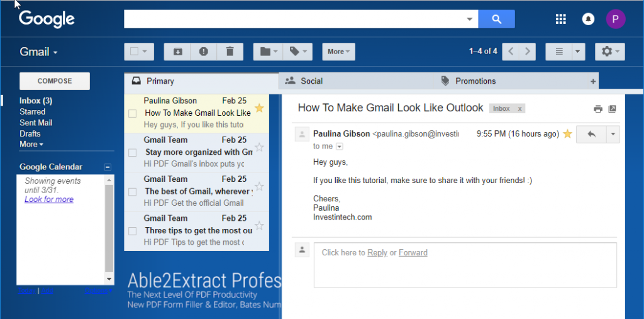644x319 pixels.
Task: Expand the search options arrow
Action: tap(469, 20)
